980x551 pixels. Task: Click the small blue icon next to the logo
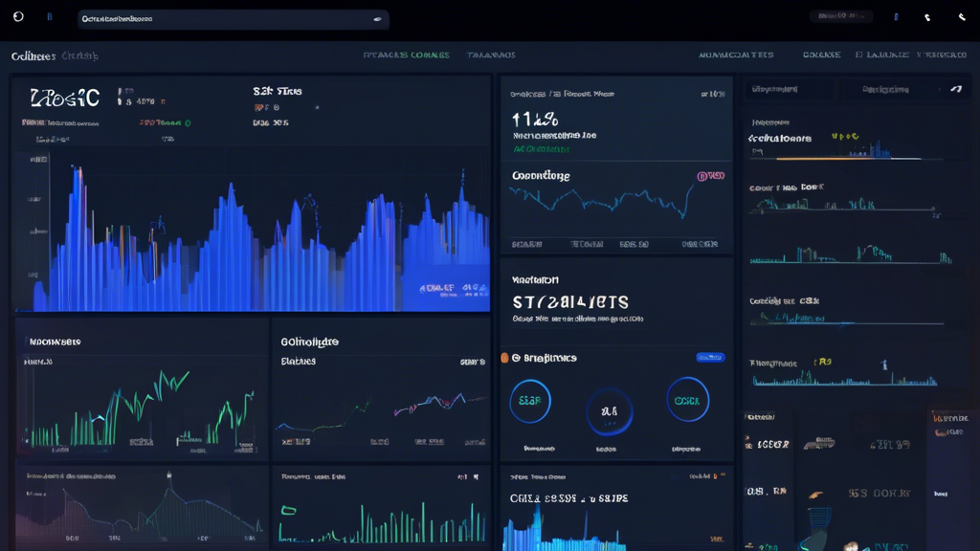coord(49,16)
